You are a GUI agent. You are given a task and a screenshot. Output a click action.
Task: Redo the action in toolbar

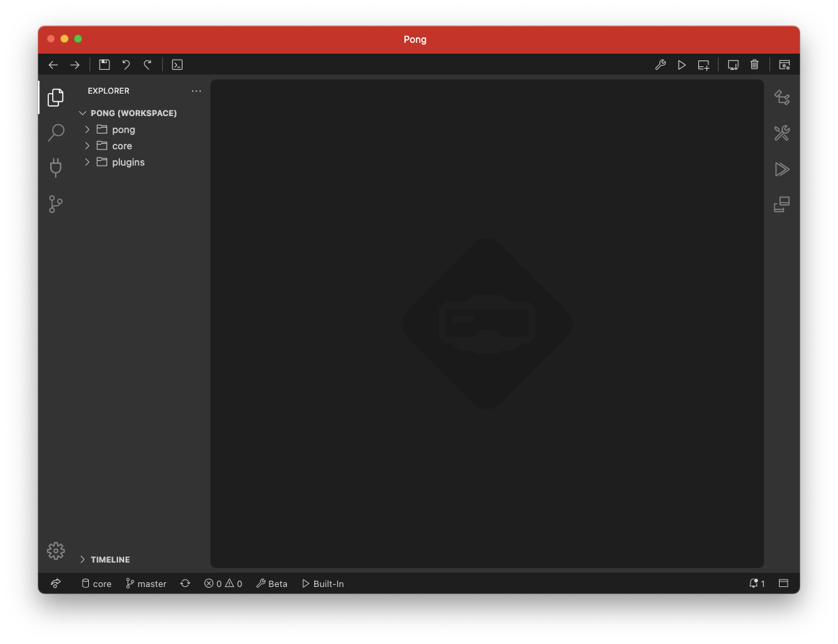[x=147, y=64]
